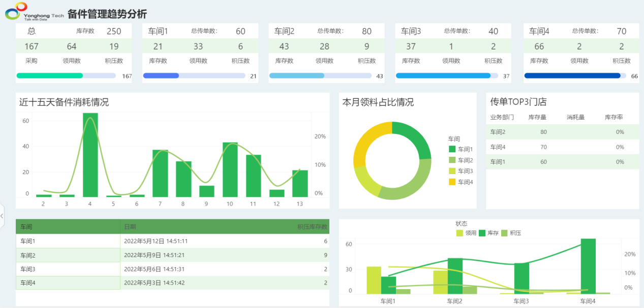Click the 库存率 column header
644x308 pixels.
[x=614, y=117]
